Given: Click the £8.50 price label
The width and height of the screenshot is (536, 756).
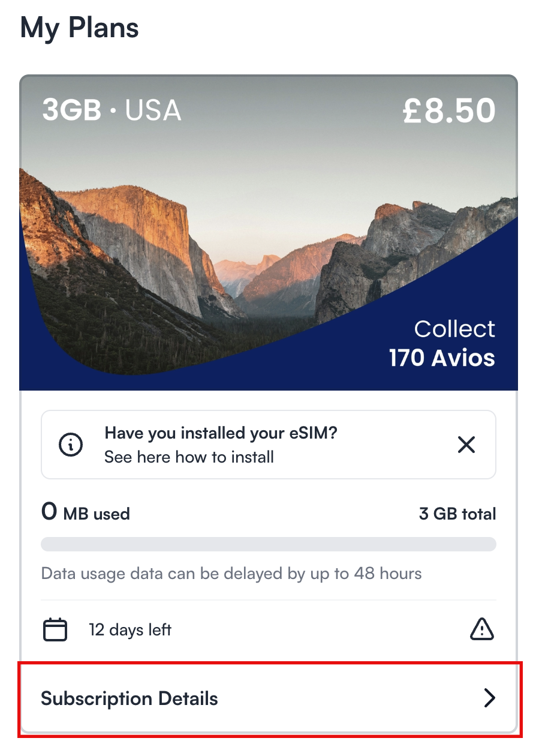Looking at the screenshot, I should pos(449,110).
